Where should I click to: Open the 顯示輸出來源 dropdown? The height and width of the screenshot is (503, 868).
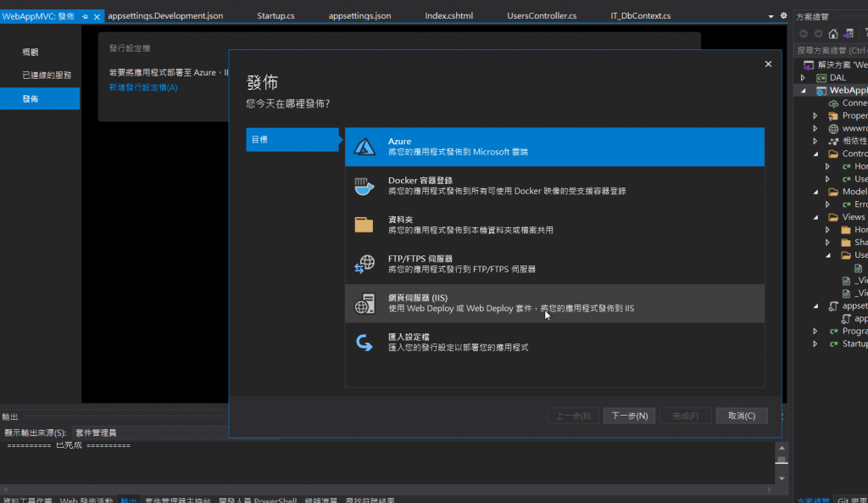coord(151,433)
